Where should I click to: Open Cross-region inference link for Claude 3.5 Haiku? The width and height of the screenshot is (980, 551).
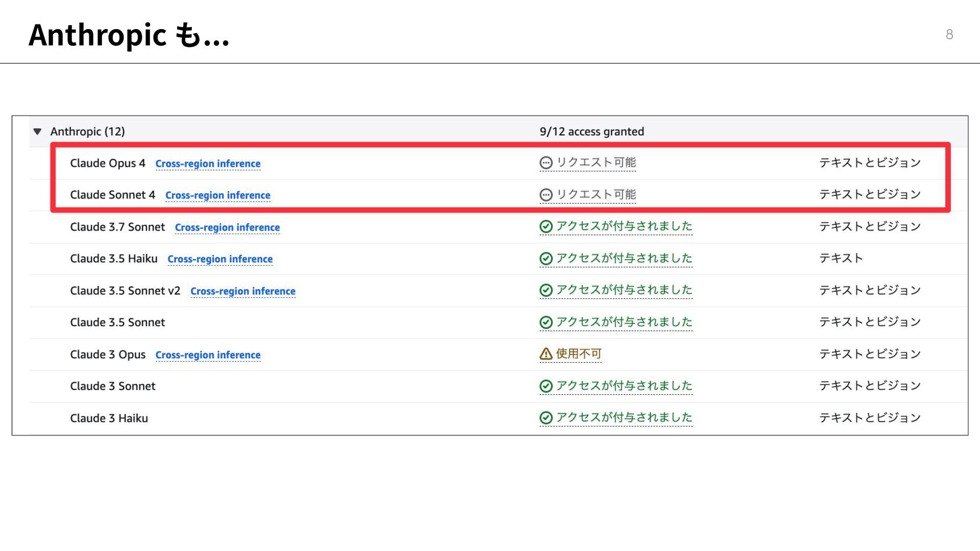click(220, 259)
